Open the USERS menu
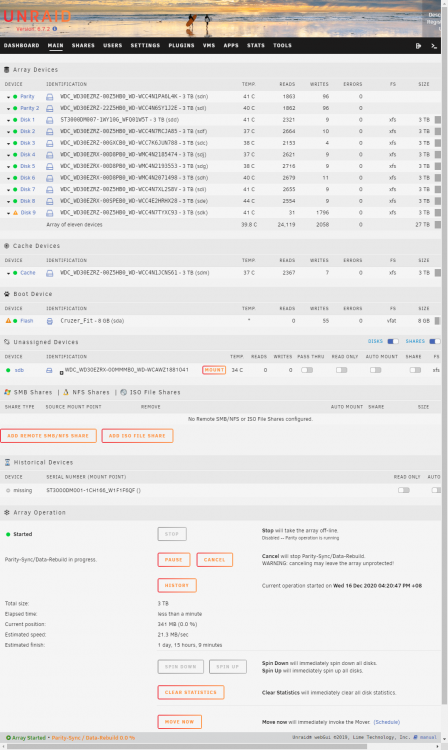The width and height of the screenshot is (448, 750). coord(113,45)
